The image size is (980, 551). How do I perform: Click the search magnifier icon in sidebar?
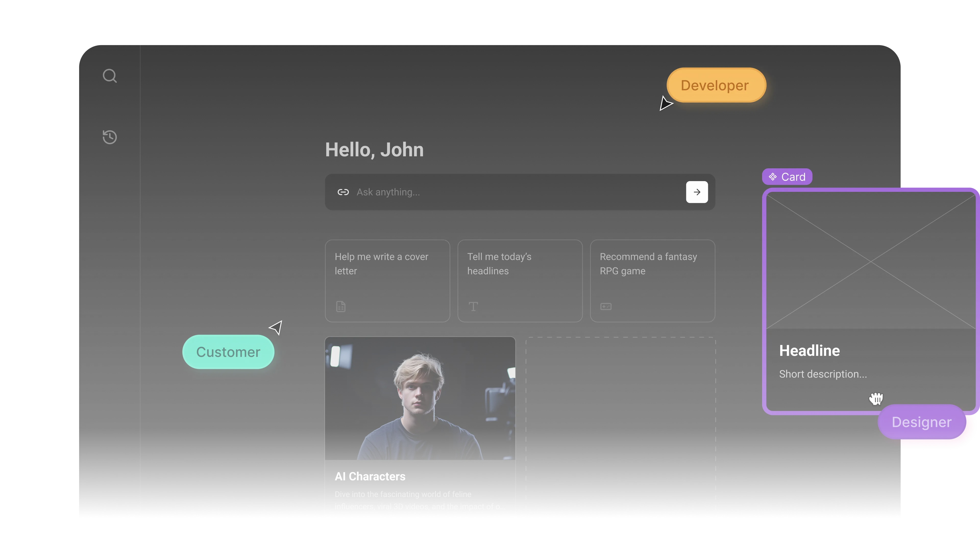109,76
